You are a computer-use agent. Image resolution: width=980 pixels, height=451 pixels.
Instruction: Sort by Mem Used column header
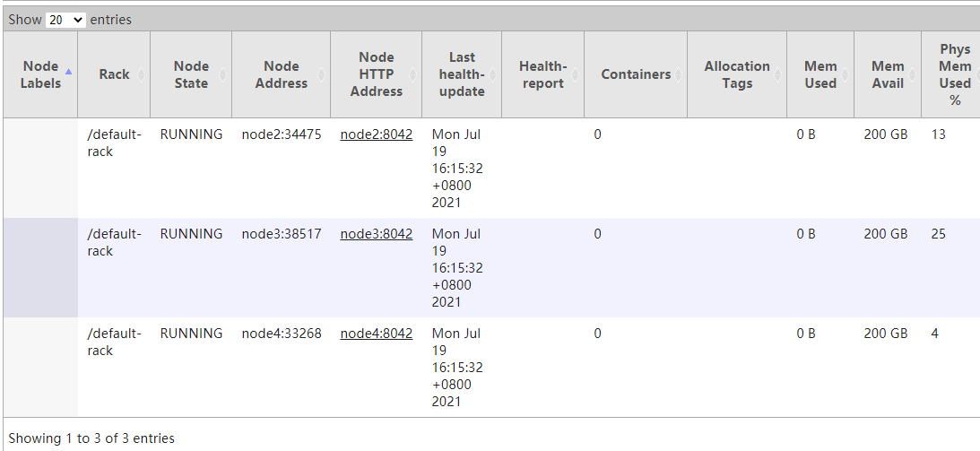click(x=820, y=74)
